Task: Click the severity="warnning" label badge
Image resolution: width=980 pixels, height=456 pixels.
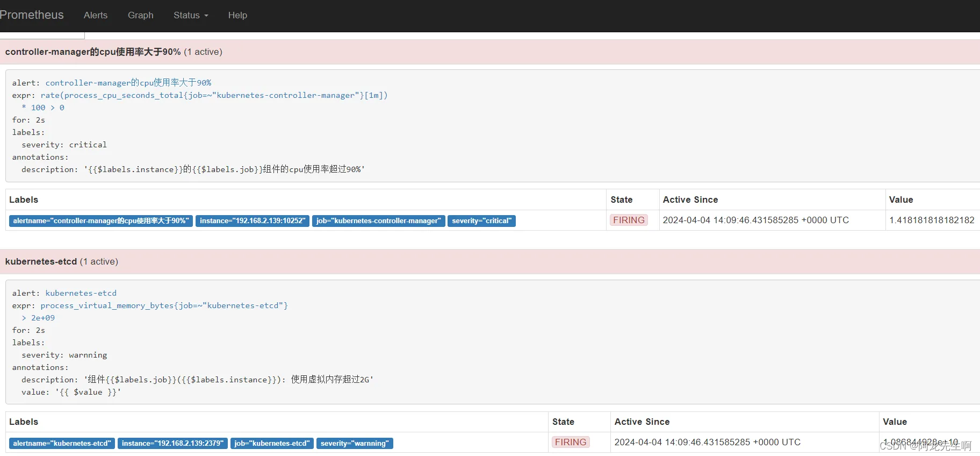Action: tap(355, 443)
